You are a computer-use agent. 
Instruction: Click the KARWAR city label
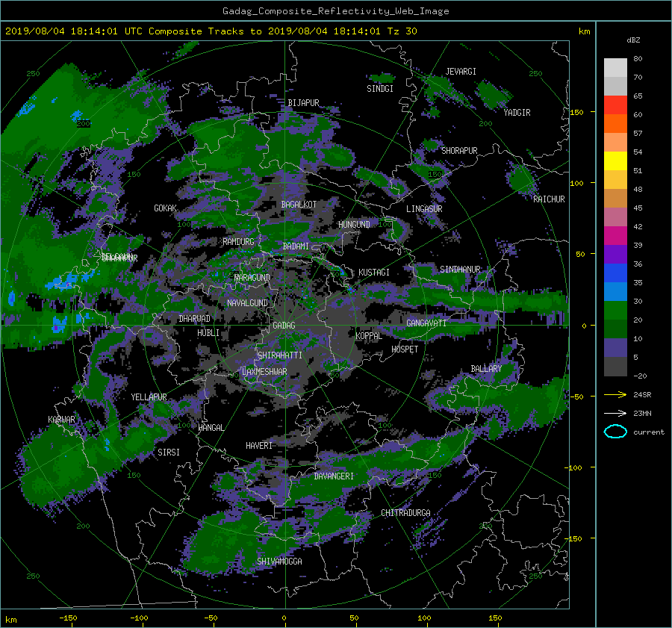[x=61, y=420]
